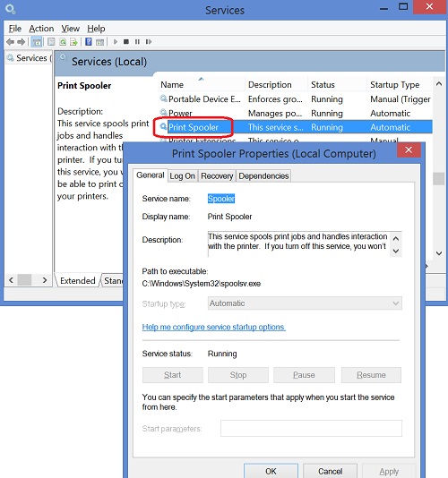Click the Stop service button in dialog
The image size is (448, 478).
238,375
